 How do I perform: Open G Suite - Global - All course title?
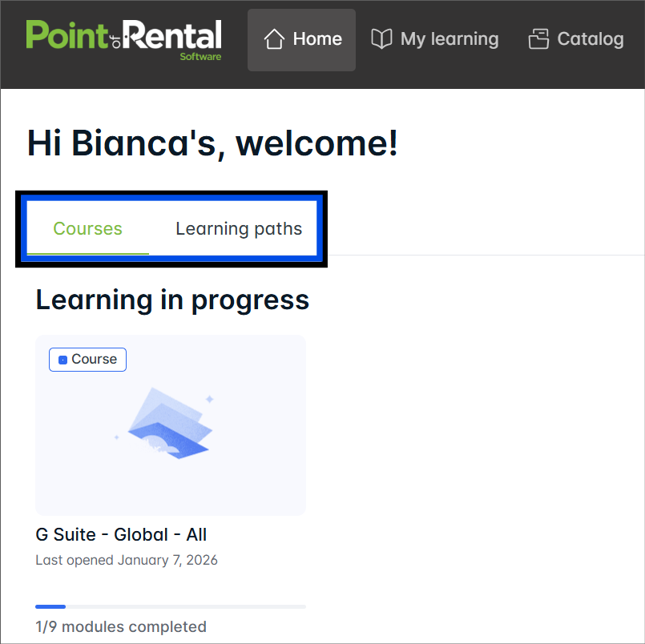pyautogui.click(x=121, y=534)
